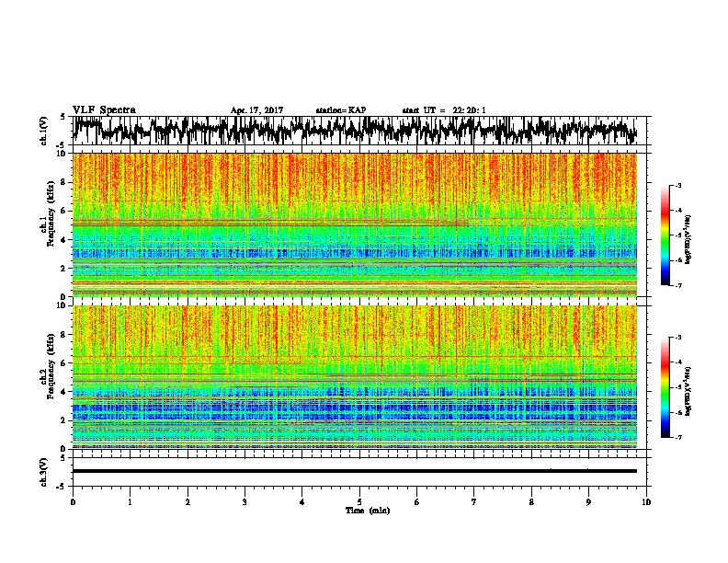This screenshot has height=563, width=728.
Task: Click the time axis tick label "2"
Action: pos(188,502)
